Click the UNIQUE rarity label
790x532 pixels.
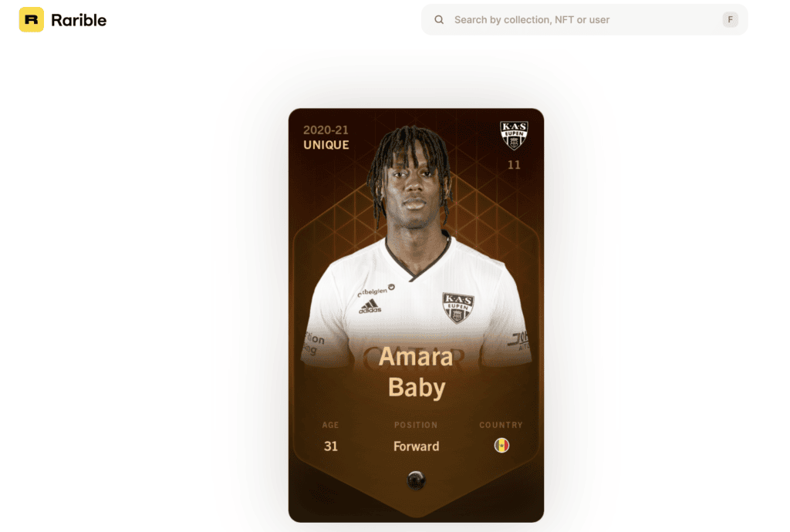point(326,145)
